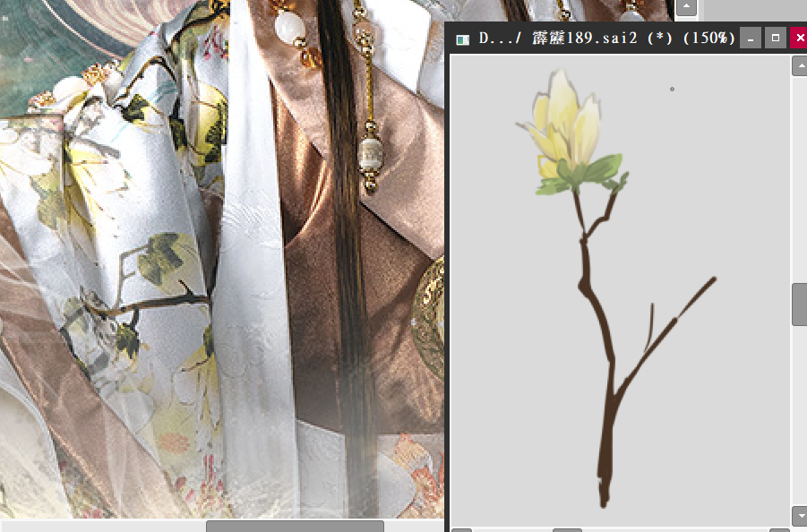This screenshot has height=532, width=807.
Task: Click scroll-up arrow of the reference image view
Action: [686, 7]
